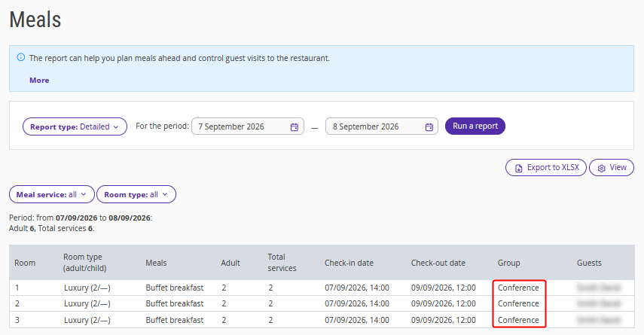Select the row for room 2
The image size is (644, 335).
pos(322,303)
